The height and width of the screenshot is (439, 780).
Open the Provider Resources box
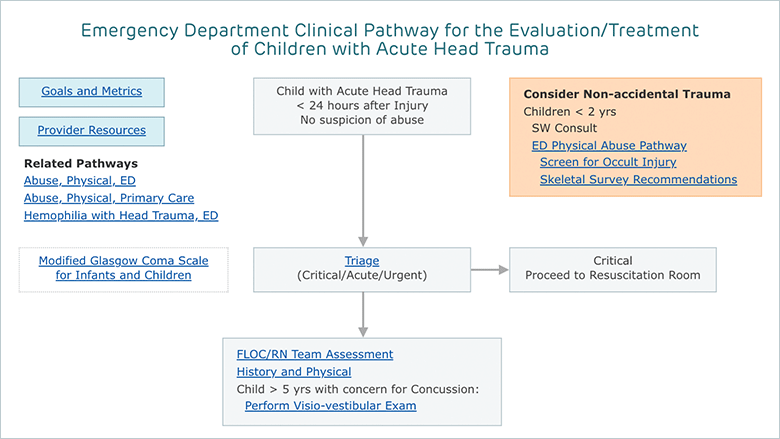tap(92, 131)
